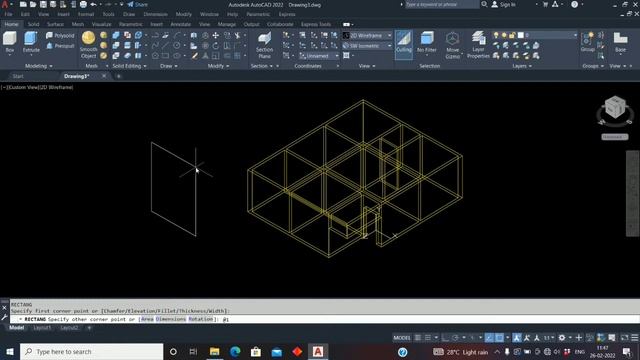This screenshot has width=640, height=360.
Task: Open the visual style 2D Wireframe dropdown
Action: (x=367, y=36)
